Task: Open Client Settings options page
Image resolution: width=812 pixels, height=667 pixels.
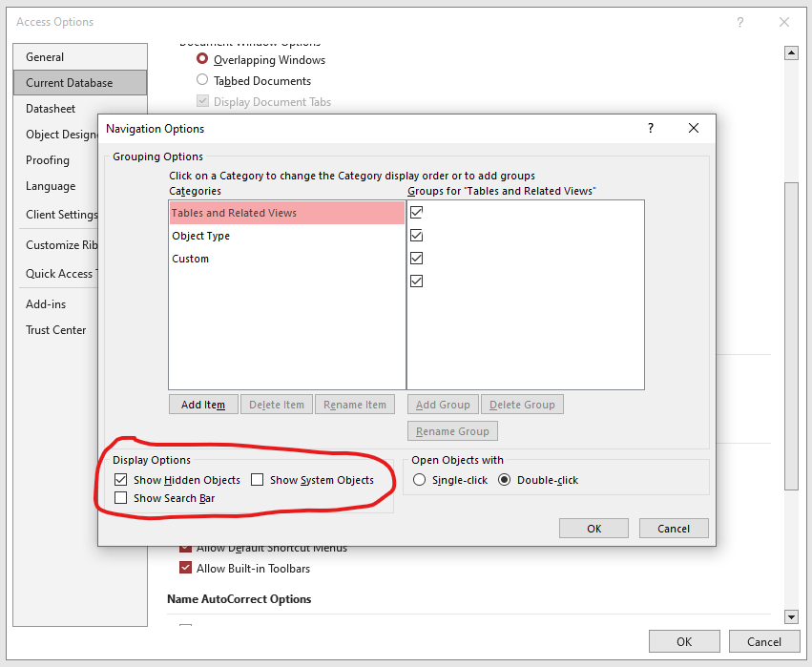Action: coord(56,215)
